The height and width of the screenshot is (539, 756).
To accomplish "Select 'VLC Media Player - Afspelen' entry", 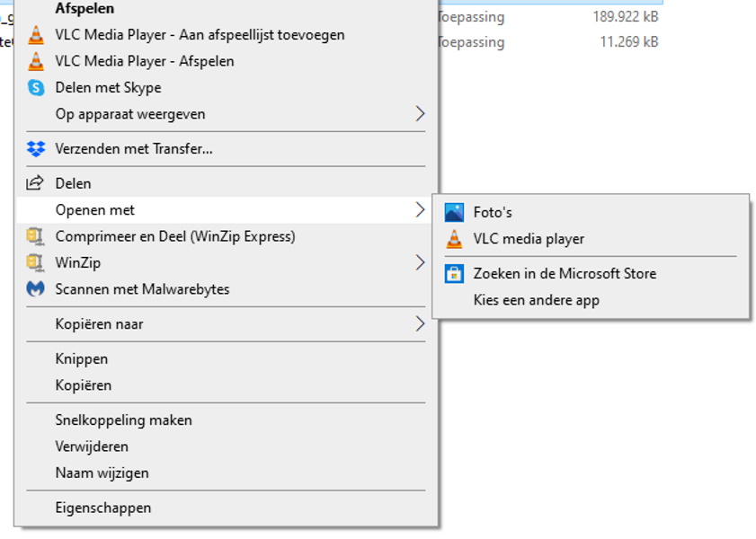I will pos(227,62).
